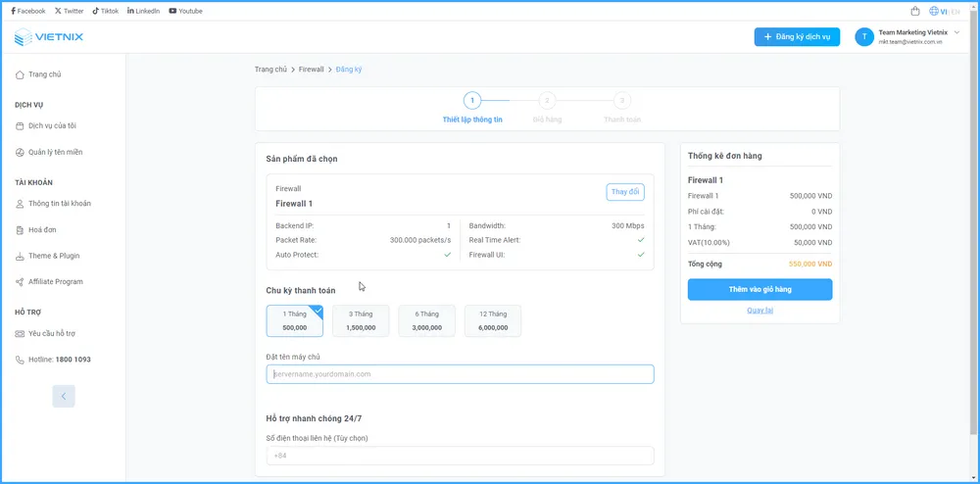Open the Youtube channel link
The image size is (980, 484).
(185, 11)
